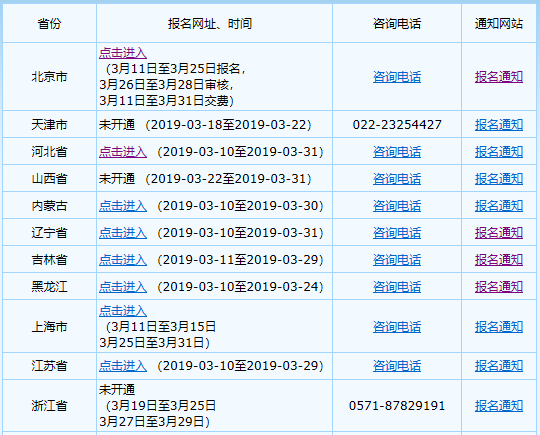The image size is (540, 435).
Task: Open Hebei's 报名通知 link
Action: coord(499,152)
